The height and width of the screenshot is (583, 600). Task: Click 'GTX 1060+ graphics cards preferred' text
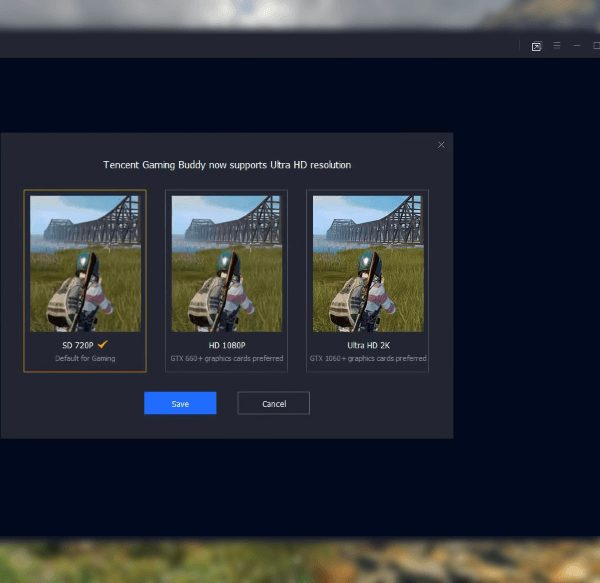point(368,358)
